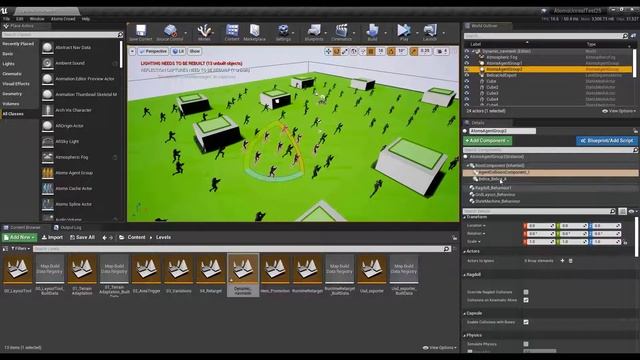Image resolution: width=640 pixels, height=360 pixels.
Task: Select All Classes category in Place Actors
Action: click(x=13, y=114)
